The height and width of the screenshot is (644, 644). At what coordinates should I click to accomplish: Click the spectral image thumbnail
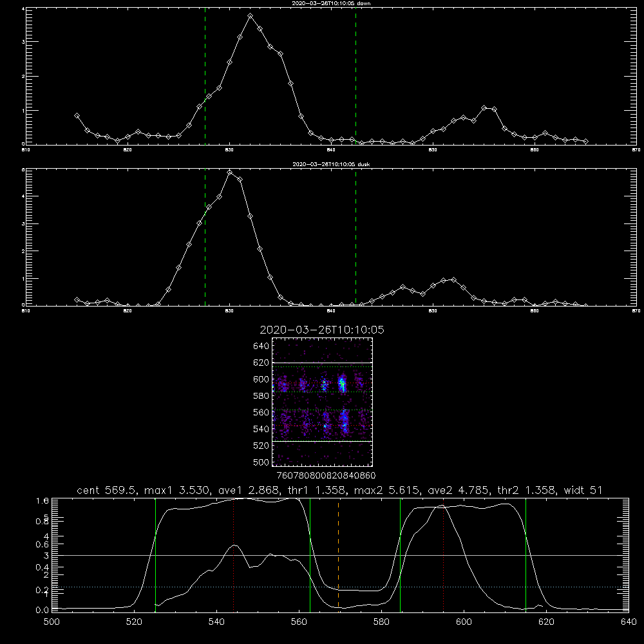click(323, 402)
